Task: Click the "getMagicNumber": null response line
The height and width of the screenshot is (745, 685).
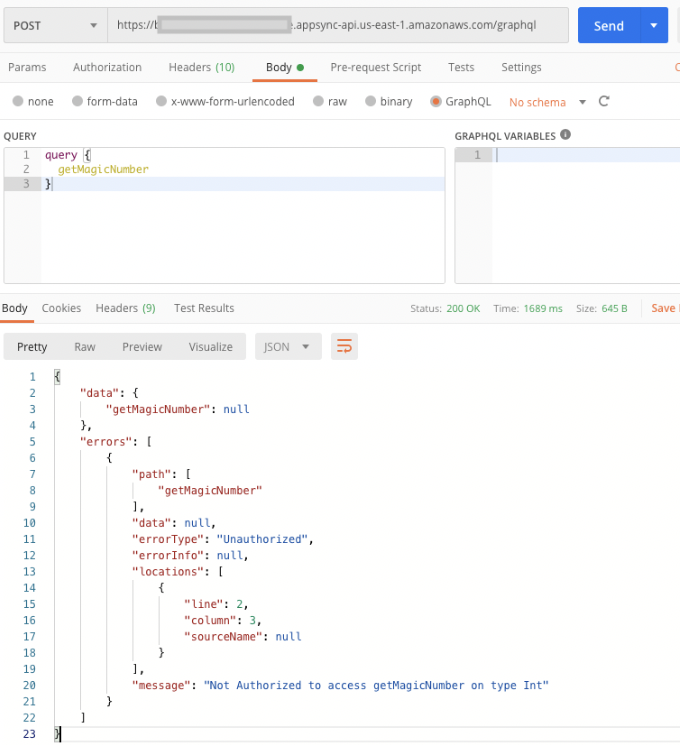Action: 178,410
